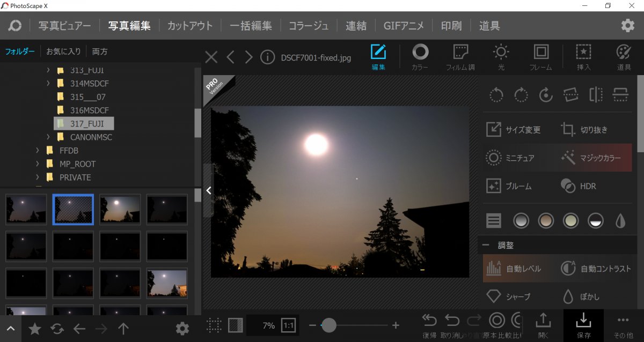Viewport: 644px width, 342px height.
Task: Toggle the selection marquee icon
Action: (214, 325)
